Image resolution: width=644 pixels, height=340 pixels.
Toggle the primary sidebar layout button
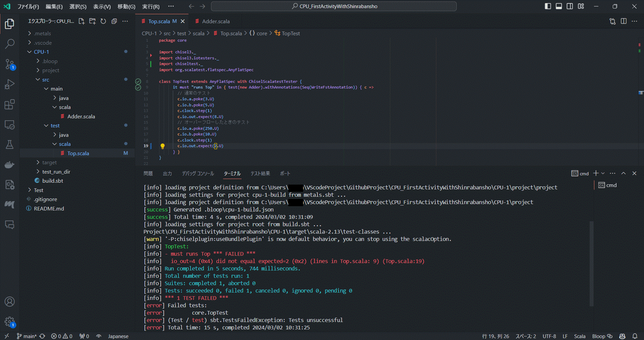pos(548,6)
